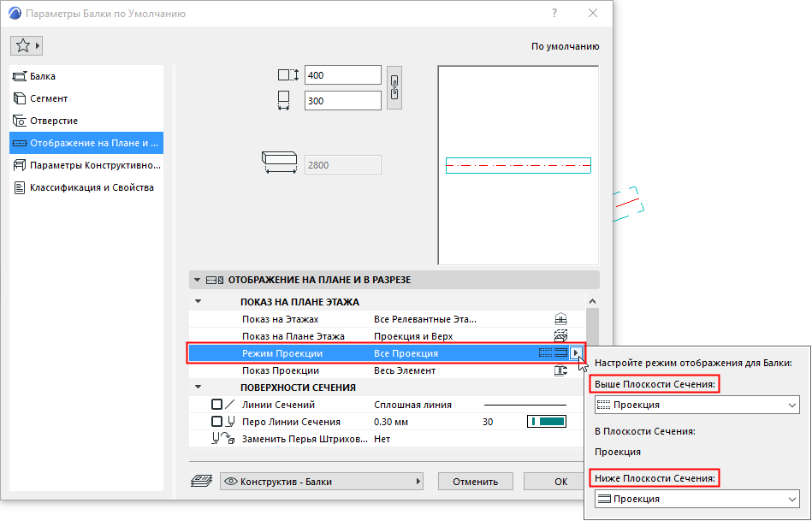The height and width of the screenshot is (521, 812).
Task: Toggle the Перо Линии Сечения checkbox
Action: [217, 422]
